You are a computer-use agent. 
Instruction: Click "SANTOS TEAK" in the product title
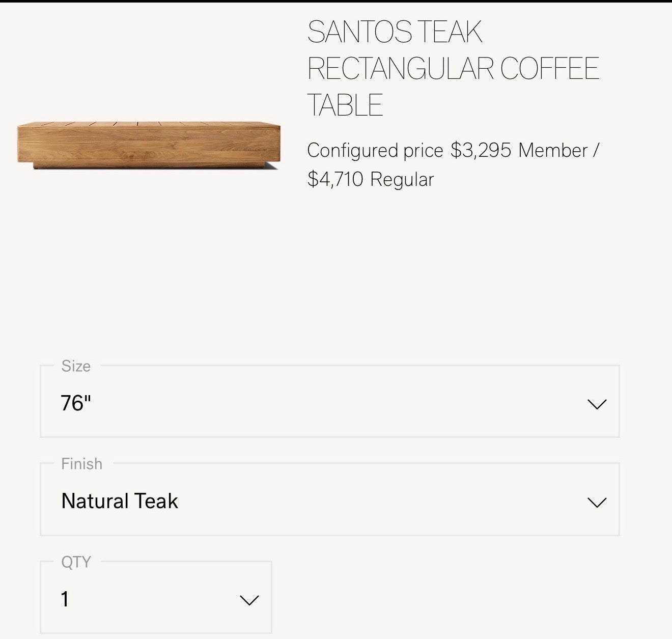coord(395,32)
